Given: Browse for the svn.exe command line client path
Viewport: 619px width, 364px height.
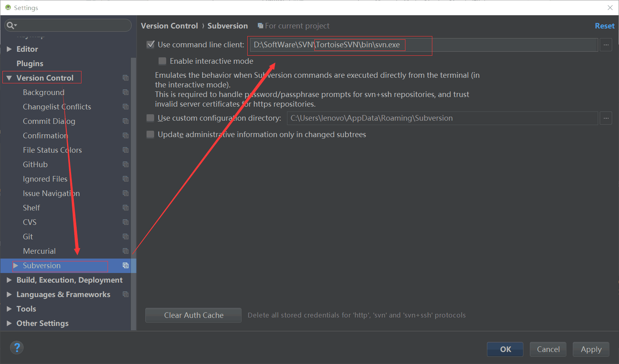Looking at the screenshot, I should click(606, 45).
